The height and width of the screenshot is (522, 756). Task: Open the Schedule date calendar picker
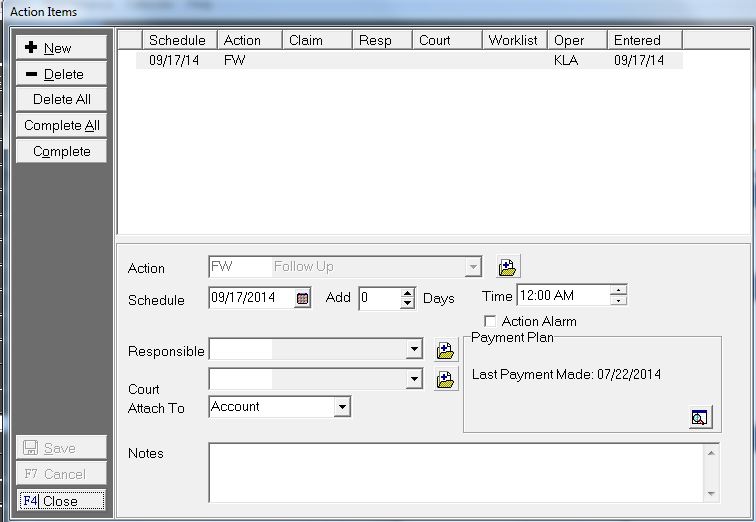[x=303, y=298]
